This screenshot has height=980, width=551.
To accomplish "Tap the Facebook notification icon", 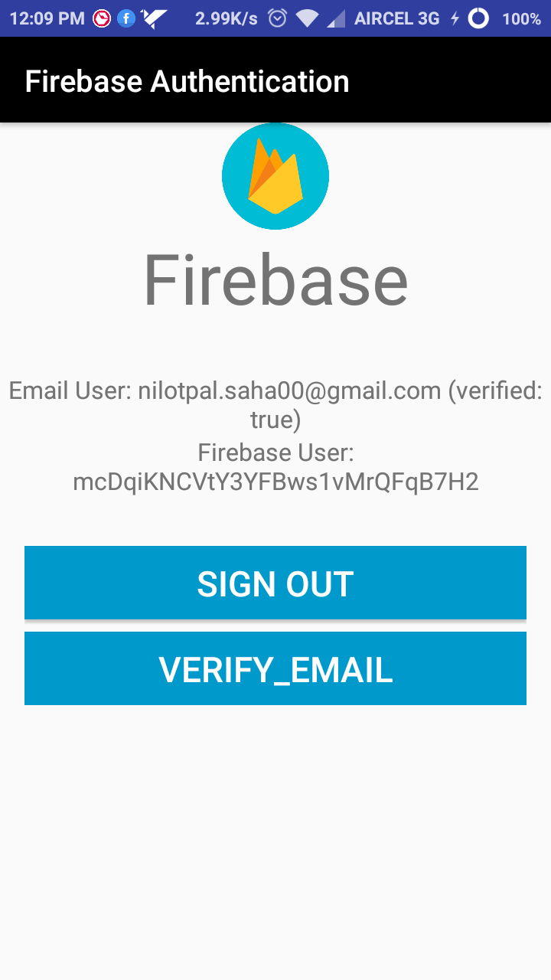I will pyautogui.click(x=126, y=18).
